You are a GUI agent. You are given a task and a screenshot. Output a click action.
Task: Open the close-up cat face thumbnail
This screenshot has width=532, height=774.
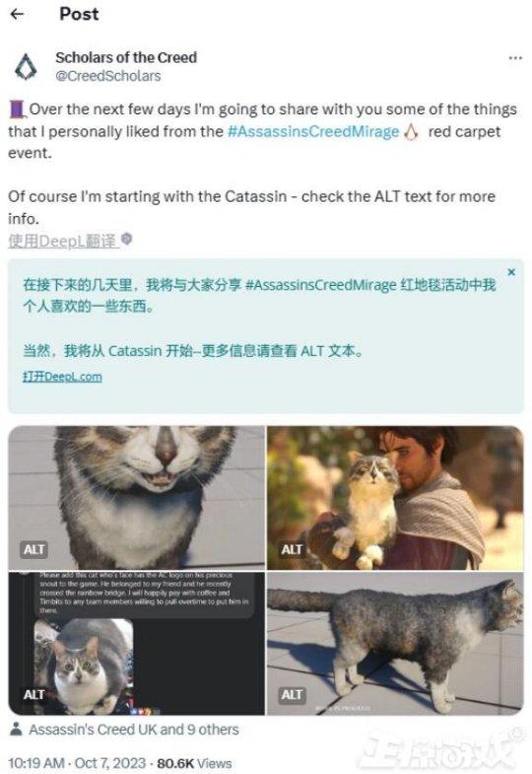tap(137, 498)
